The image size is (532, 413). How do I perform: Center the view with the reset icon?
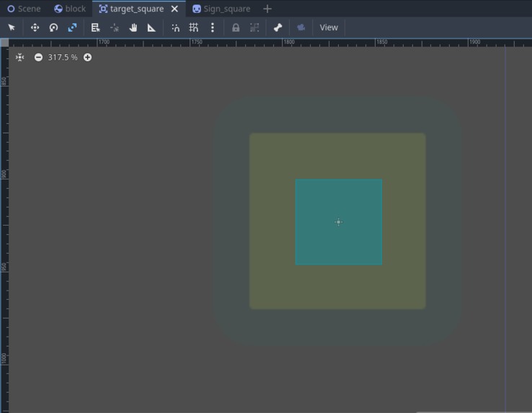coord(20,58)
